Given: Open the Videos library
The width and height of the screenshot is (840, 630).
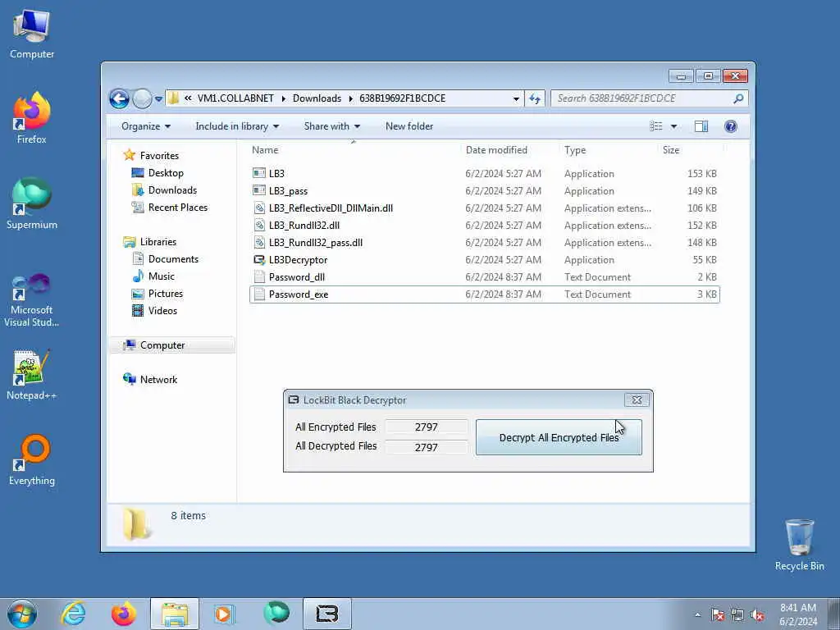Looking at the screenshot, I should pyautogui.click(x=162, y=310).
